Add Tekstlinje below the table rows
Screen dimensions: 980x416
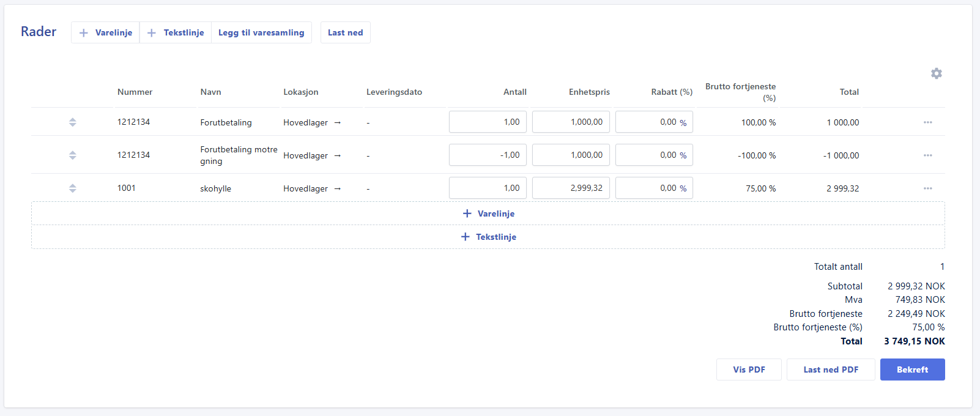[488, 237]
